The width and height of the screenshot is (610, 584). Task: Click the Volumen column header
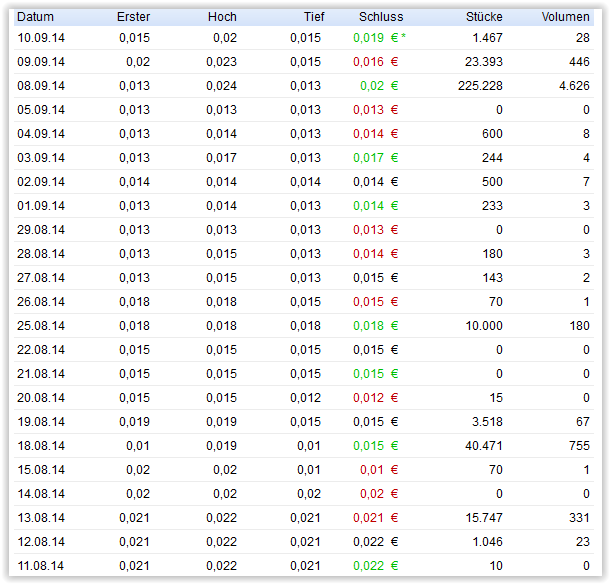pyautogui.click(x=565, y=17)
